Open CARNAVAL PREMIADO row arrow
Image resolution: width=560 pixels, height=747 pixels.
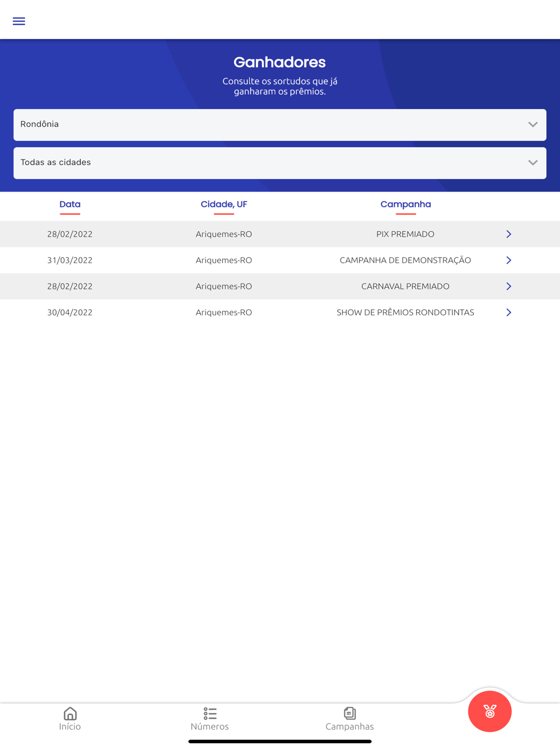[x=508, y=286]
